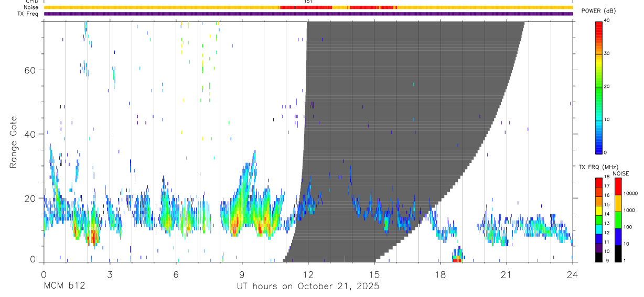Click the purple TX Freq strip above the plot

click(x=308, y=14)
